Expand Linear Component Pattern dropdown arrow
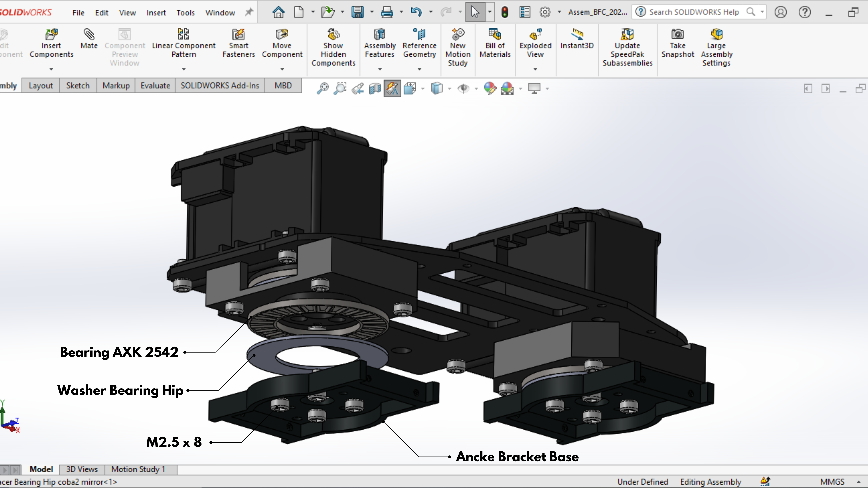The width and height of the screenshot is (868, 488). (x=184, y=69)
